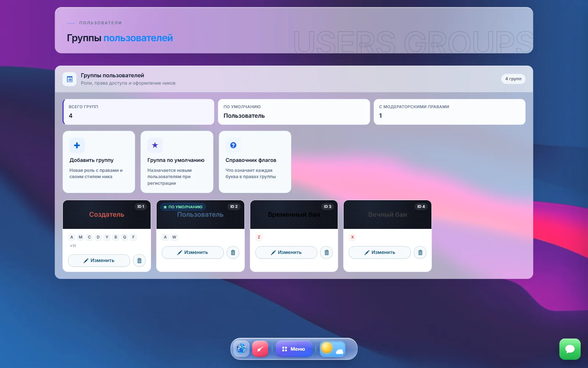The width and height of the screenshot is (588, 368).
Task: Click the question mark icon on Справочник флагов
Action: (233, 145)
